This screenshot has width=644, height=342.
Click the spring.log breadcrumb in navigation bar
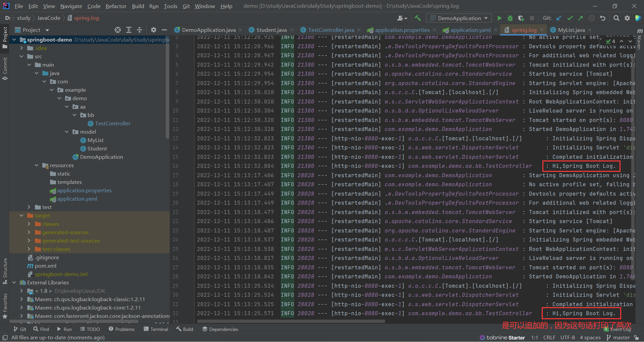point(86,18)
